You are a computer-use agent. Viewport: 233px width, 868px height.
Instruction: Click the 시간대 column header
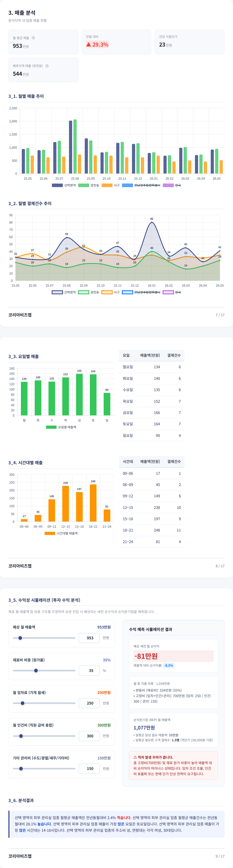(128, 461)
